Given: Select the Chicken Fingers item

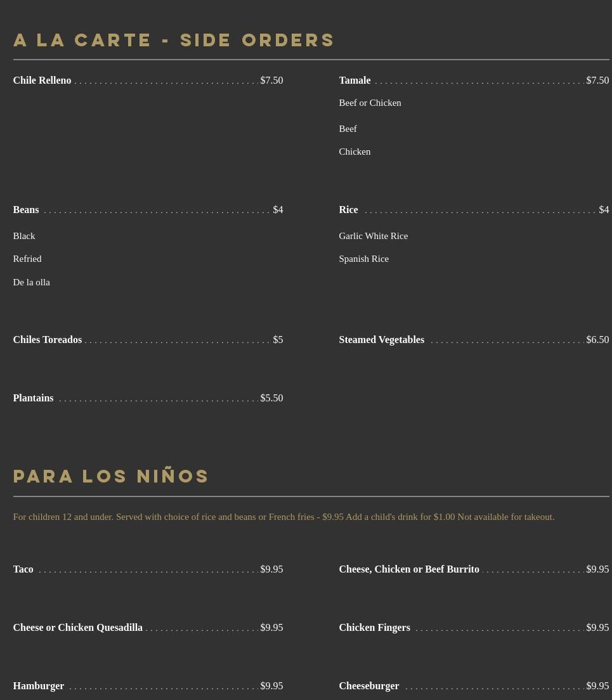Looking at the screenshot, I should pyautogui.click(x=374, y=628).
